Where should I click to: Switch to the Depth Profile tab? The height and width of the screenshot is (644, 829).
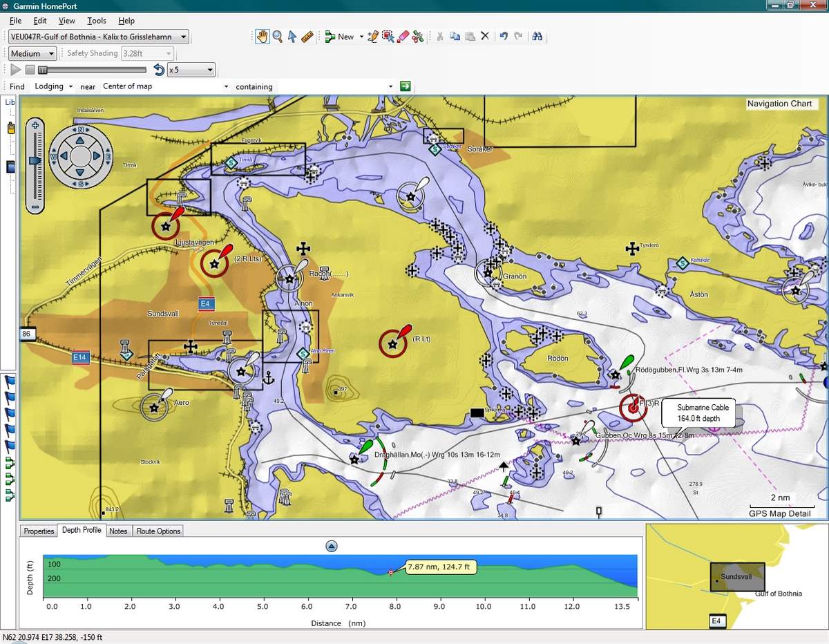click(82, 530)
